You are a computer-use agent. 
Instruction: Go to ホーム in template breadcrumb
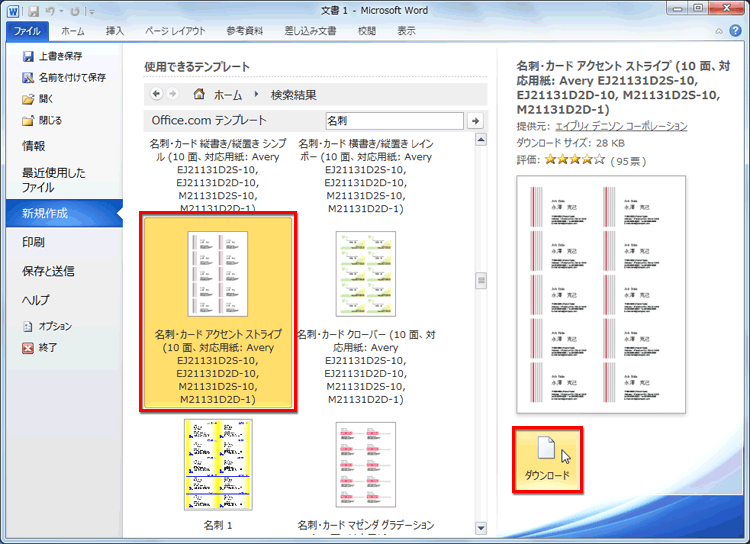(228, 95)
